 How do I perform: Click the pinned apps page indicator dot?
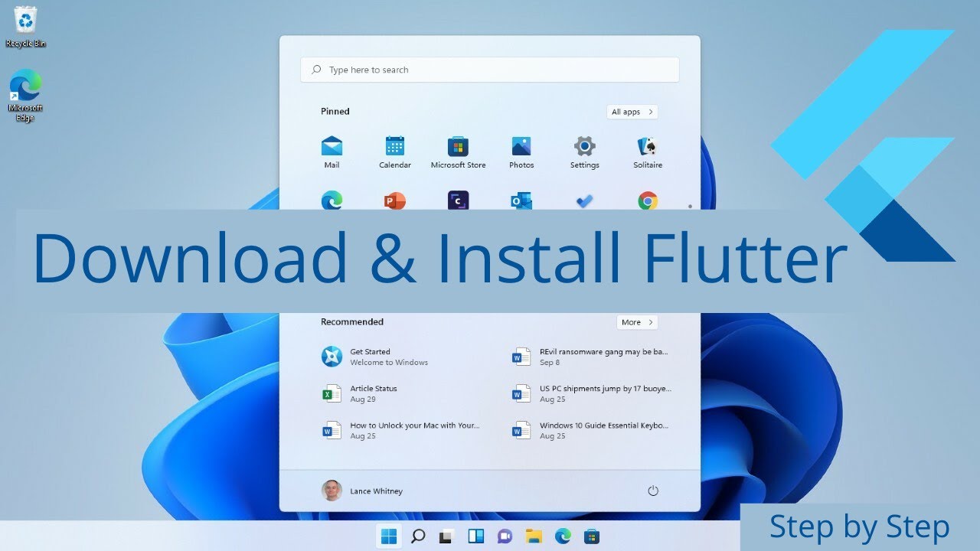click(690, 206)
